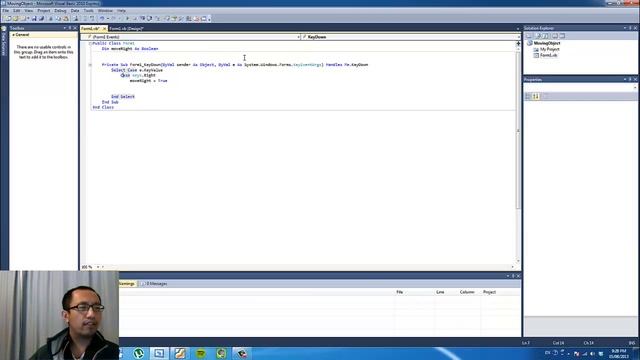Select MovingObject project in Solution Explorer

(547, 43)
